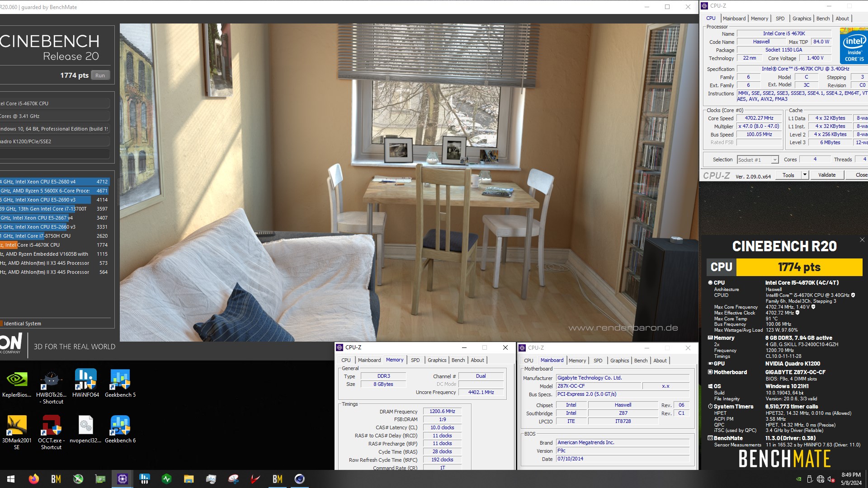This screenshot has height=488, width=868.
Task: Open Graphics tab in Mainboard CPU-Z window
Action: tap(619, 361)
